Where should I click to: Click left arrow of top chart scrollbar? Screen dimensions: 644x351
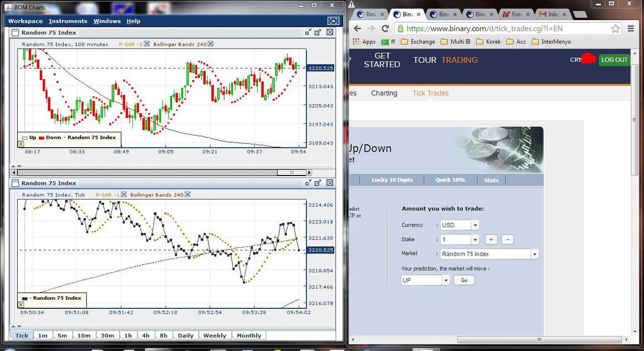click(14, 172)
